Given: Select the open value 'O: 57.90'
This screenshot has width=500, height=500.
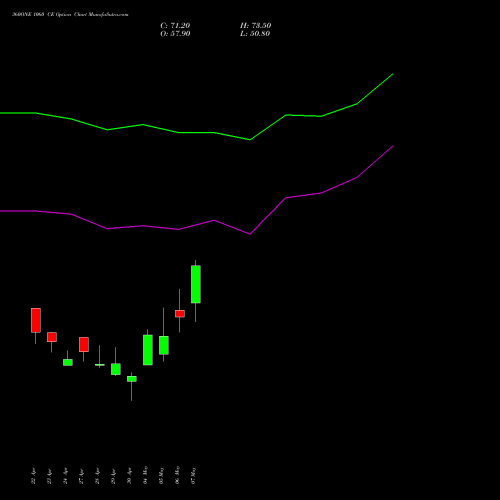Looking at the screenshot, I should [x=175, y=34].
